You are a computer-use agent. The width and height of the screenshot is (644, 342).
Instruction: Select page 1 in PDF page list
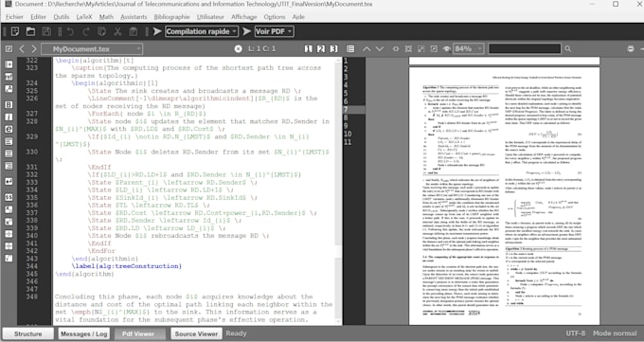tap(354, 61)
